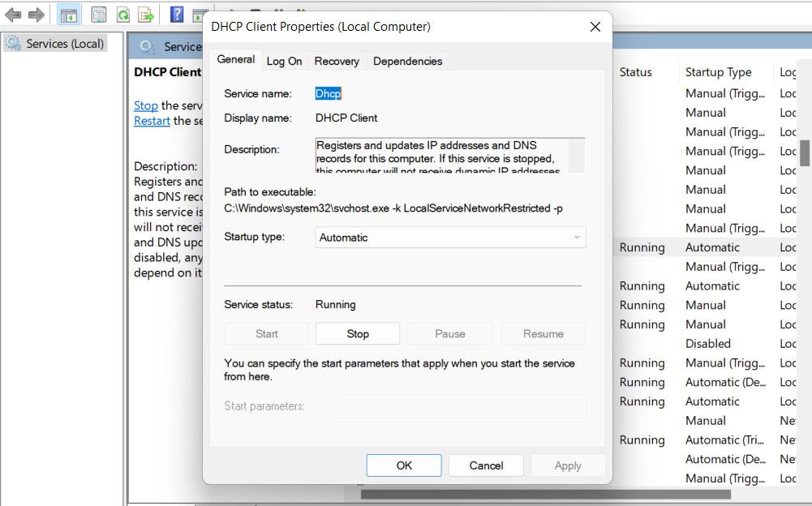
Task: Apply the service property changes
Action: pos(567,465)
